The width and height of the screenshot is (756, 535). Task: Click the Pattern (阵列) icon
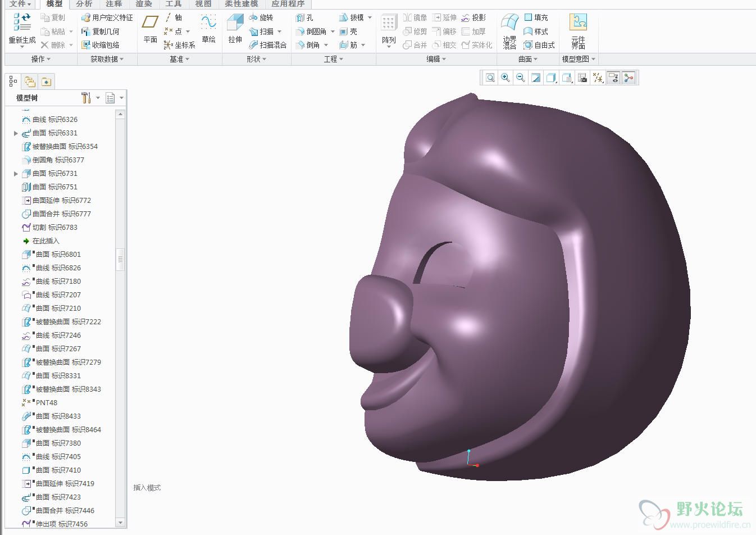(x=389, y=23)
